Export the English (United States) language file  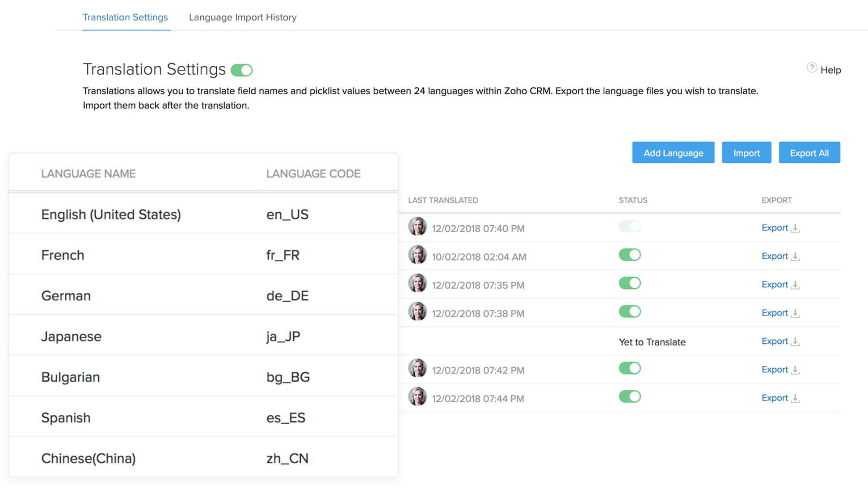point(775,228)
